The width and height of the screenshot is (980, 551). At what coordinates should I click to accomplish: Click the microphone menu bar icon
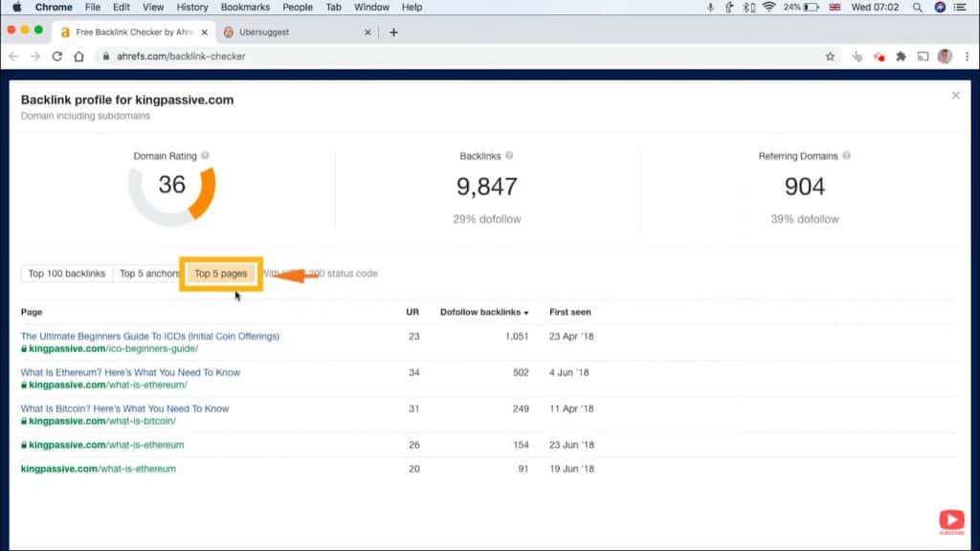[710, 8]
